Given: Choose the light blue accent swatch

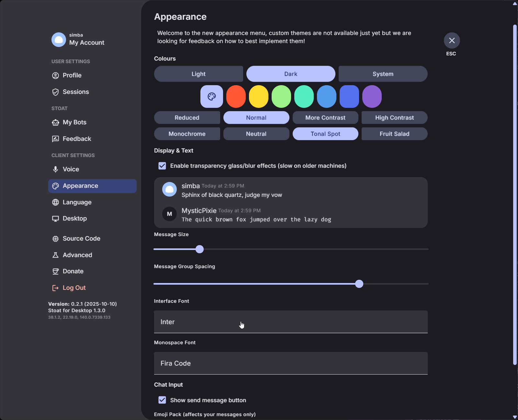Looking at the screenshot, I should (x=327, y=96).
